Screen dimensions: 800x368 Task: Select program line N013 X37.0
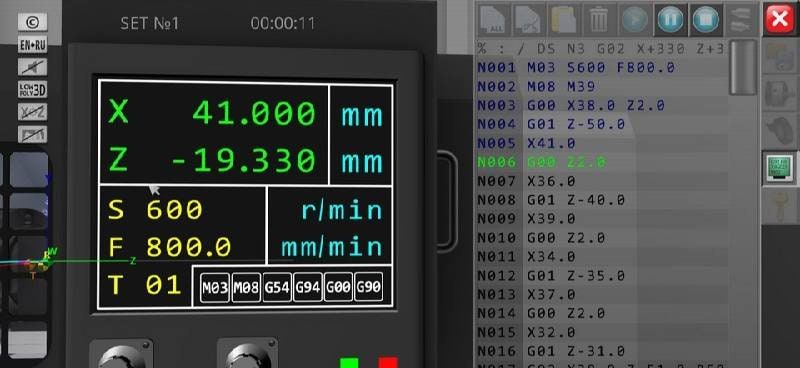coord(602,295)
